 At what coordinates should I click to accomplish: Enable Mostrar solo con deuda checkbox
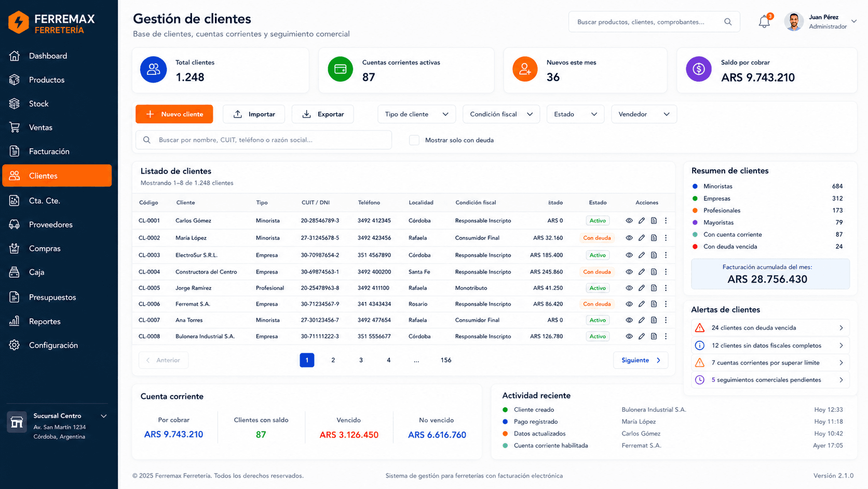414,140
